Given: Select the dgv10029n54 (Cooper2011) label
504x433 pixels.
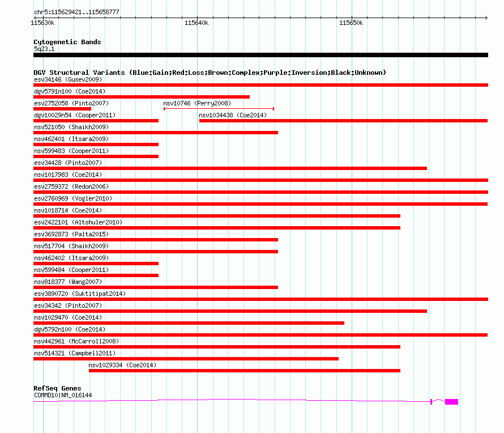Looking at the screenshot, I should pyautogui.click(x=75, y=115).
